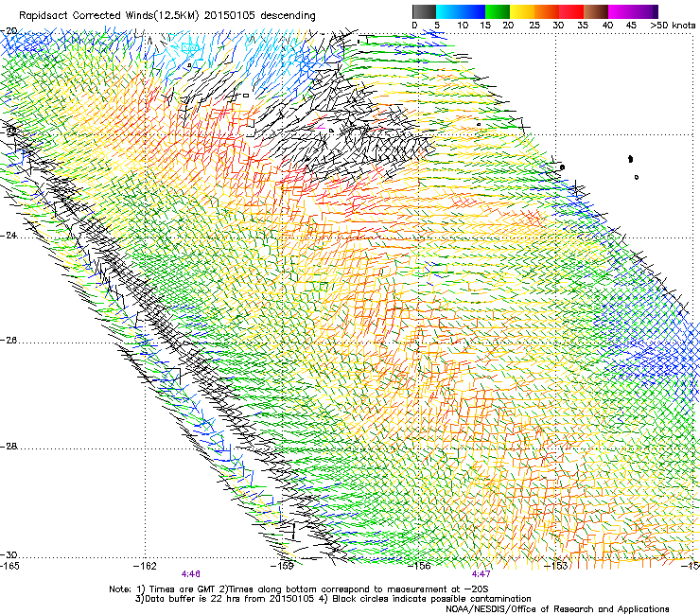Click the cyan-to-blue 5–15 knots legend band
700x615 pixels.
(x=461, y=11)
